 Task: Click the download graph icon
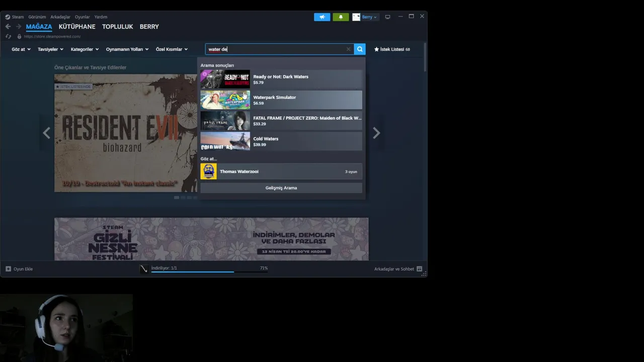click(144, 269)
